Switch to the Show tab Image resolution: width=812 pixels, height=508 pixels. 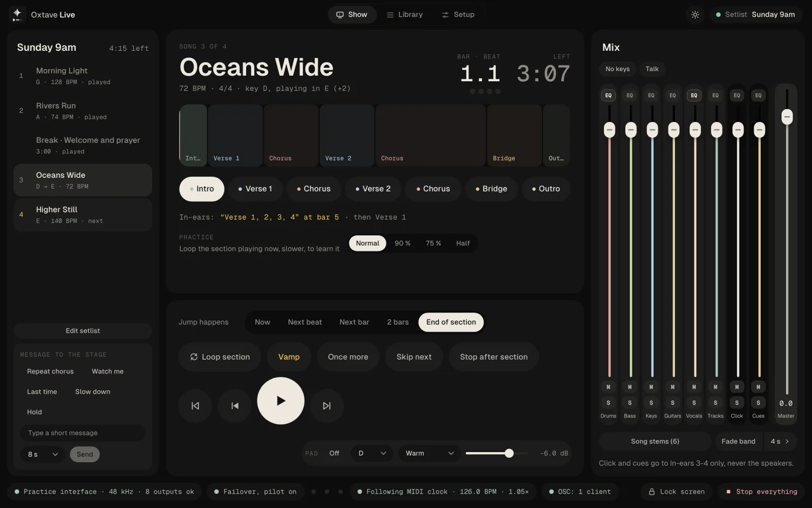pos(352,15)
